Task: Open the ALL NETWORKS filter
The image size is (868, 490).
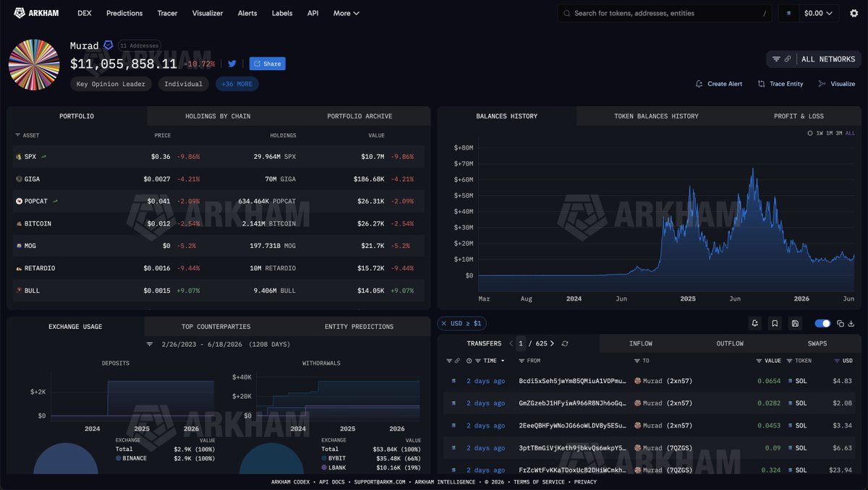Action: click(813, 59)
